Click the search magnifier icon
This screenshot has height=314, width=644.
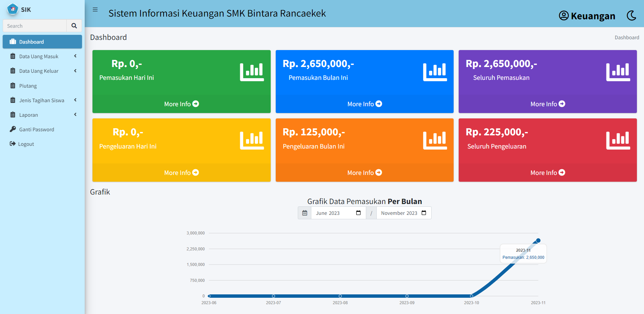pos(74,26)
